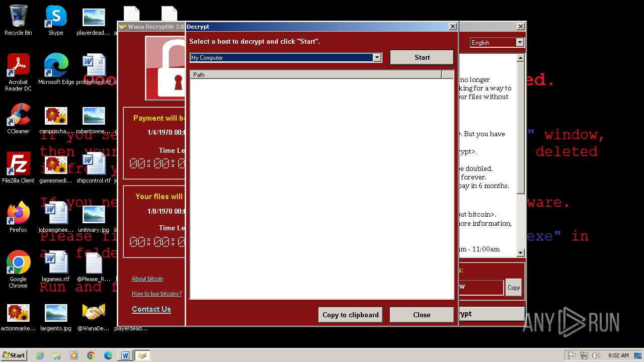Open Firefox desktop shortcut
The image size is (644, 362).
pos(18,217)
